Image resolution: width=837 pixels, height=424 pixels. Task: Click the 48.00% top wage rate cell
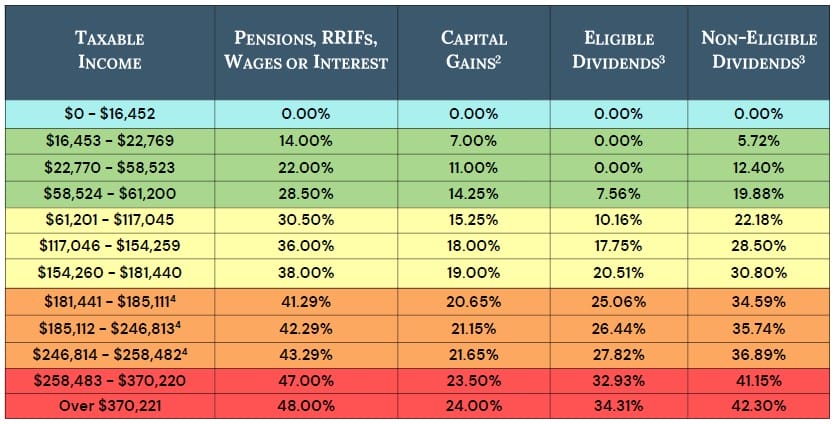point(311,406)
